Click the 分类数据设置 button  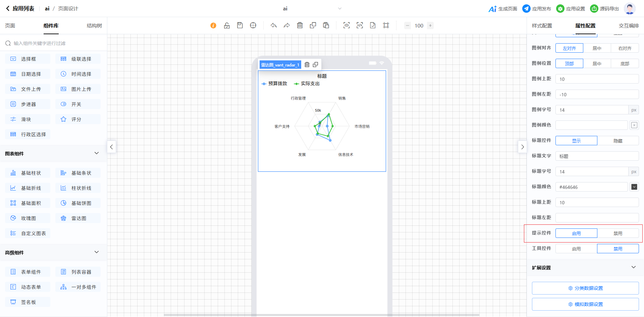pos(585,288)
